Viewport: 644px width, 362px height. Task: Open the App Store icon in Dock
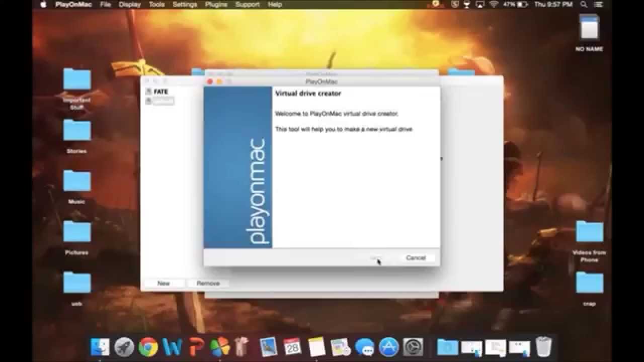tap(388, 346)
